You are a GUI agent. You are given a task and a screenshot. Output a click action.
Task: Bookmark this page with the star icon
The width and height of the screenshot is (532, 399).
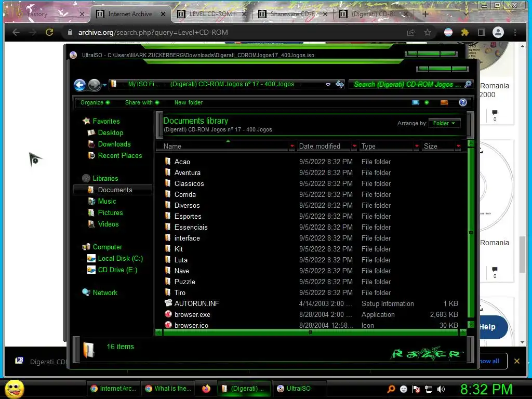click(x=428, y=32)
